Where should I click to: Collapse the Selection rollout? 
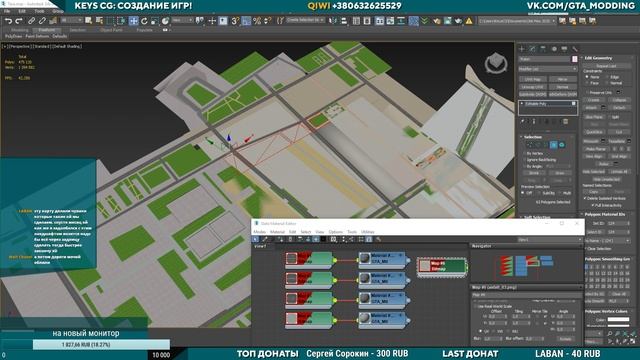pyautogui.click(x=532, y=137)
